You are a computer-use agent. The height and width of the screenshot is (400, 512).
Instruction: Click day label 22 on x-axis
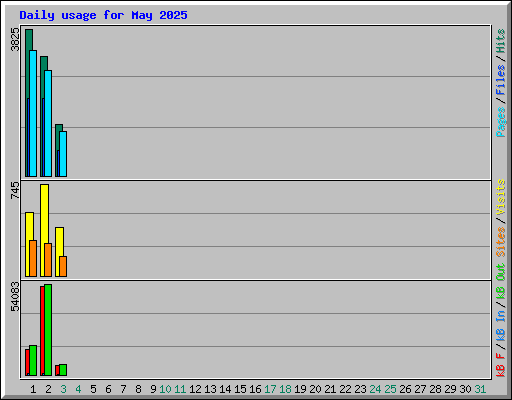pos(345,389)
